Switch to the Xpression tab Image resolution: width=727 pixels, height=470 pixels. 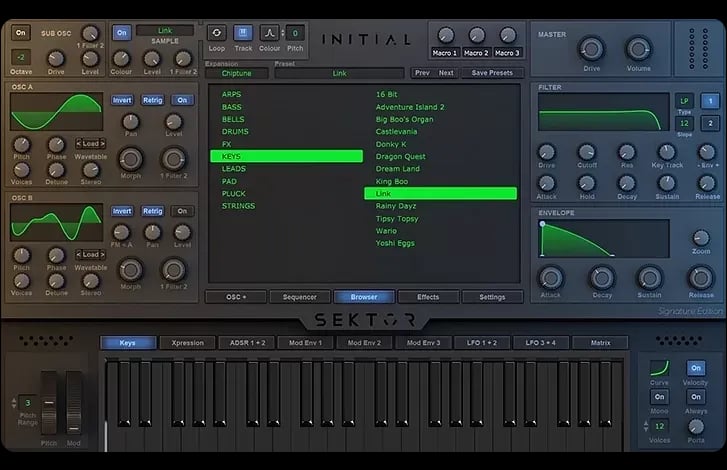click(187, 343)
